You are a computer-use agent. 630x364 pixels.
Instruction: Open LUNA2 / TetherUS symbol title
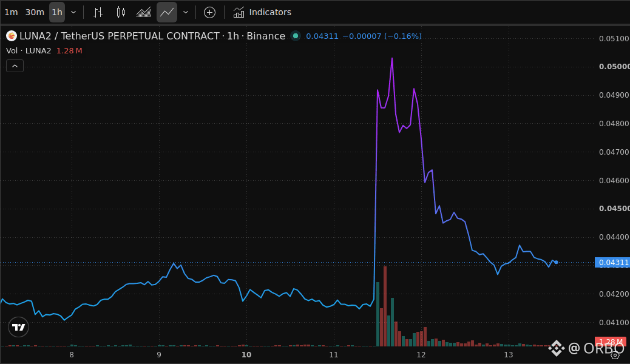[152, 36]
